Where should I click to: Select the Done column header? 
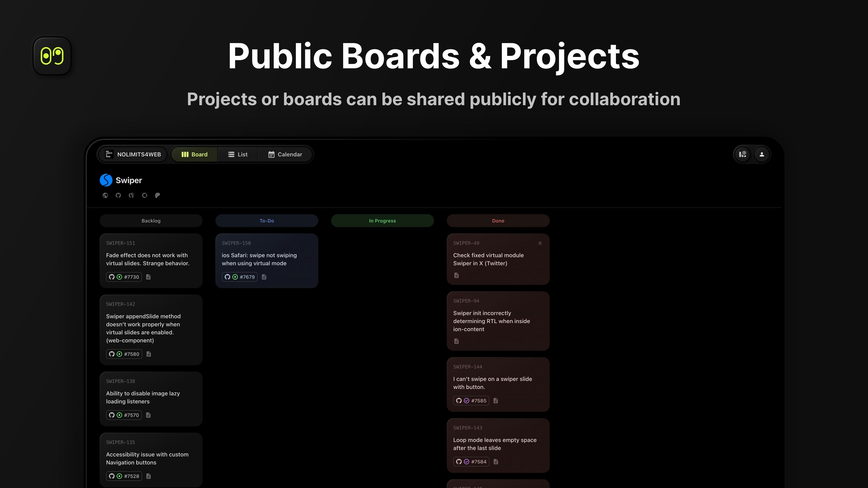click(498, 221)
